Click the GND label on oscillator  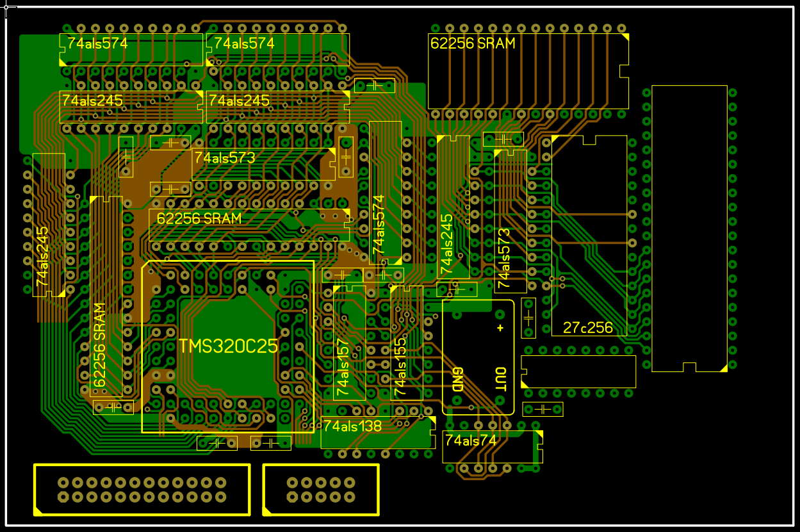pyautogui.click(x=458, y=380)
